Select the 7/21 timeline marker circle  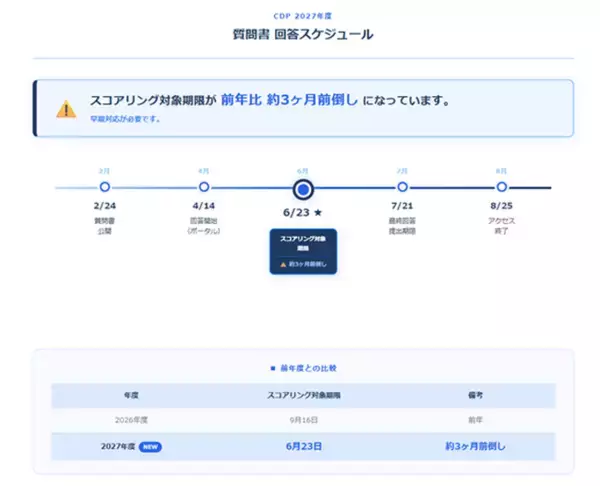(x=402, y=187)
